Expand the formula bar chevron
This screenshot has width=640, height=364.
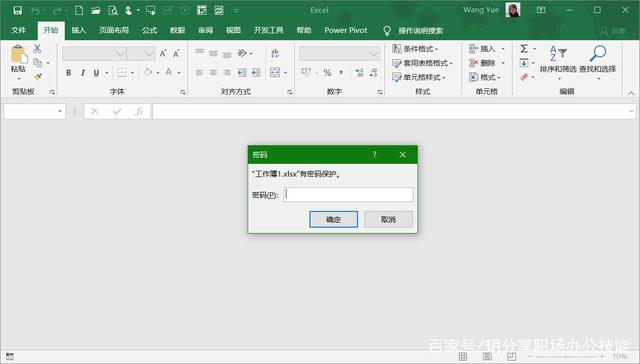(x=631, y=111)
